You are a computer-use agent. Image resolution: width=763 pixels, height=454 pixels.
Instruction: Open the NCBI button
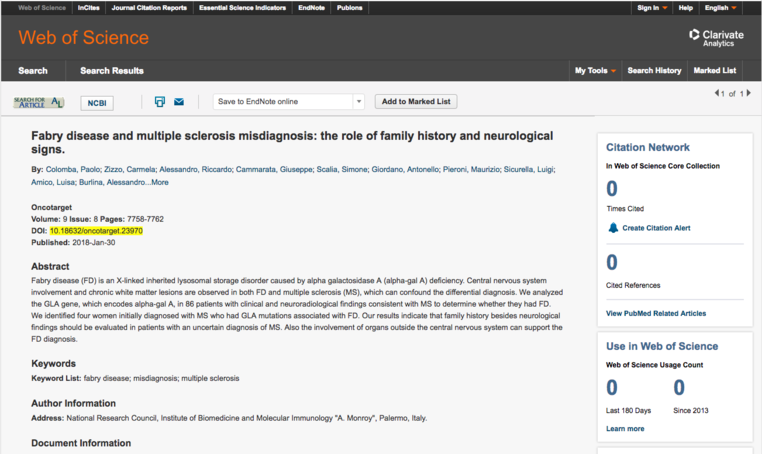pyautogui.click(x=97, y=103)
